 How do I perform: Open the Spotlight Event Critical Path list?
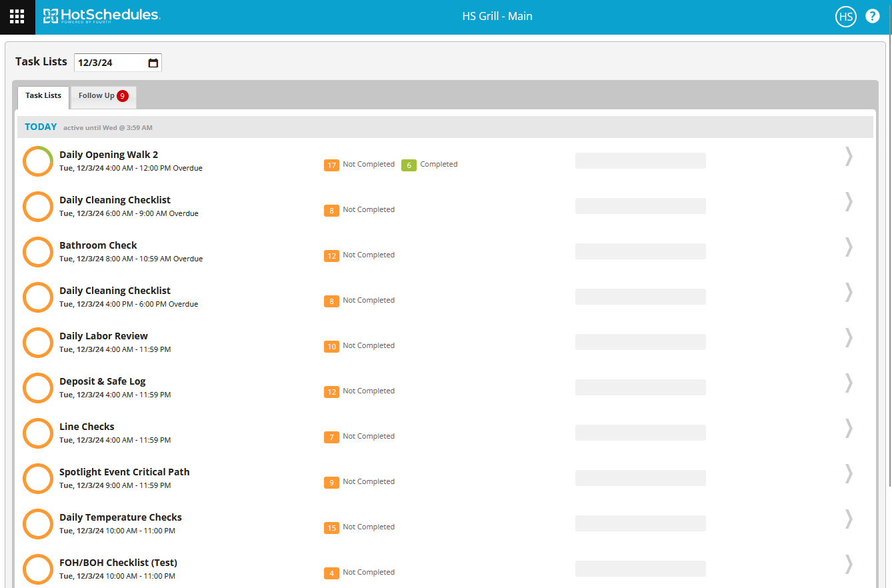(x=125, y=472)
